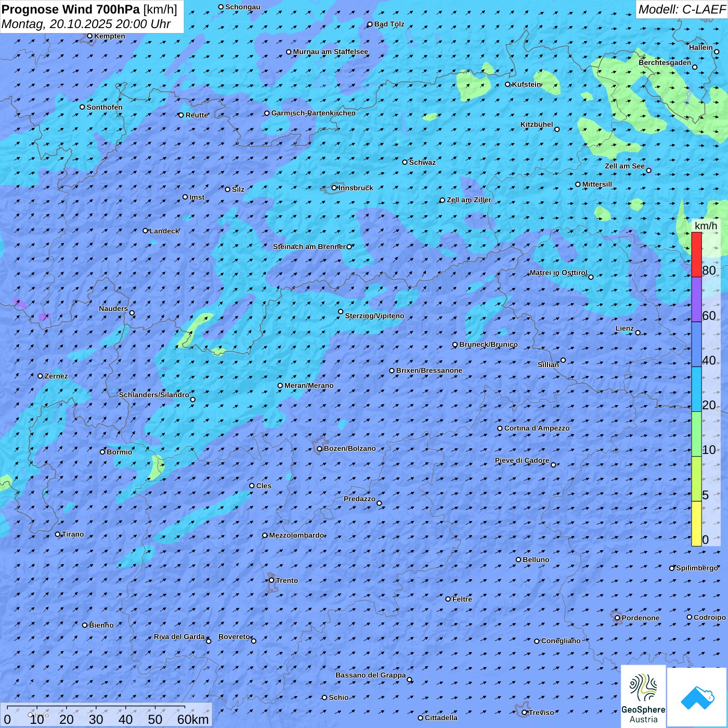Click the 'Prognose Wind 700hPa' title
Viewport: 728px width, 728px height.
71,9
